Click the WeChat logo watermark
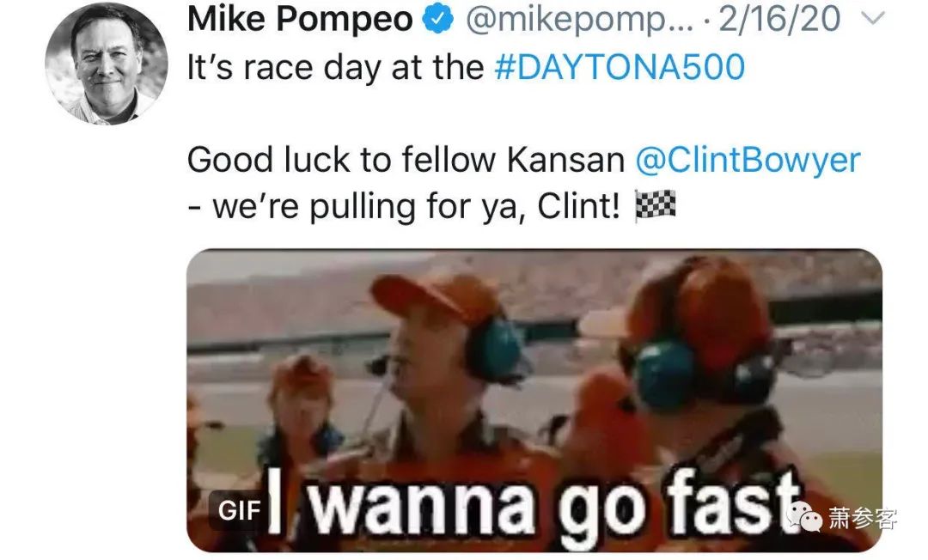The width and height of the screenshot is (928, 560). click(x=803, y=517)
